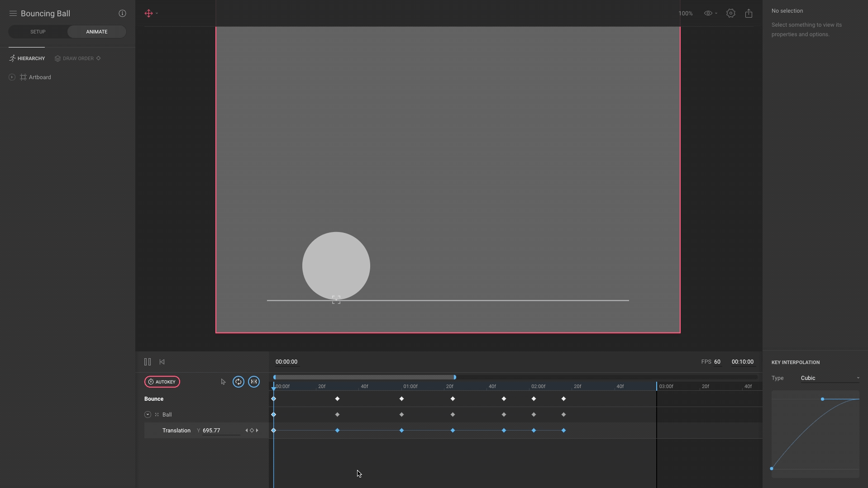
Task: Open the interpolation Type Cubic dropdown
Action: tap(830, 378)
